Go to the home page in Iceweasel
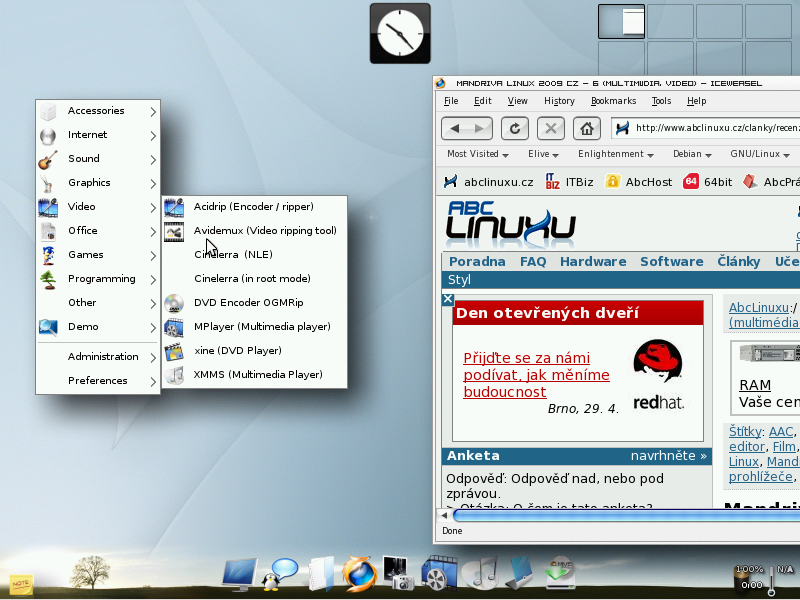Viewport: 800px width, 600px height. [x=587, y=129]
